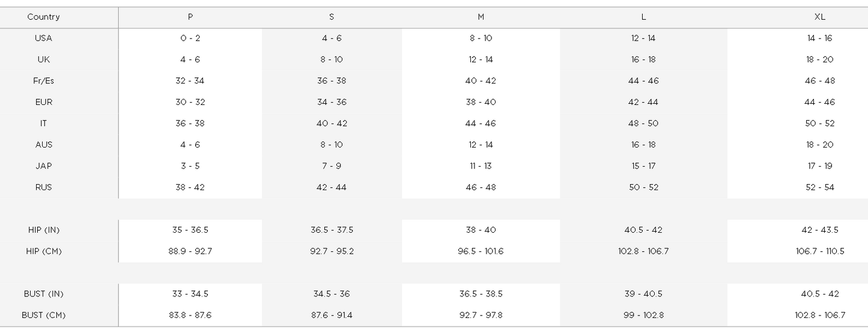Select the M size column header
The width and height of the screenshot is (868, 330).
click(x=481, y=17)
